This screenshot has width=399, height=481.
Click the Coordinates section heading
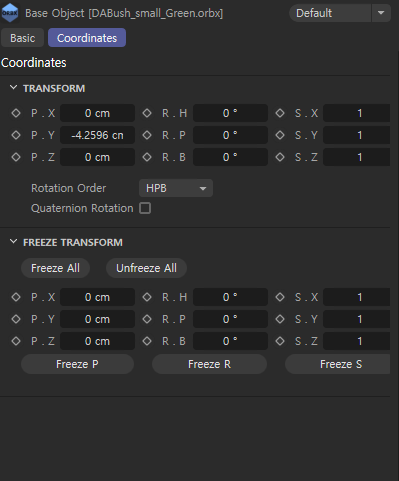click(x=34, y=63)
